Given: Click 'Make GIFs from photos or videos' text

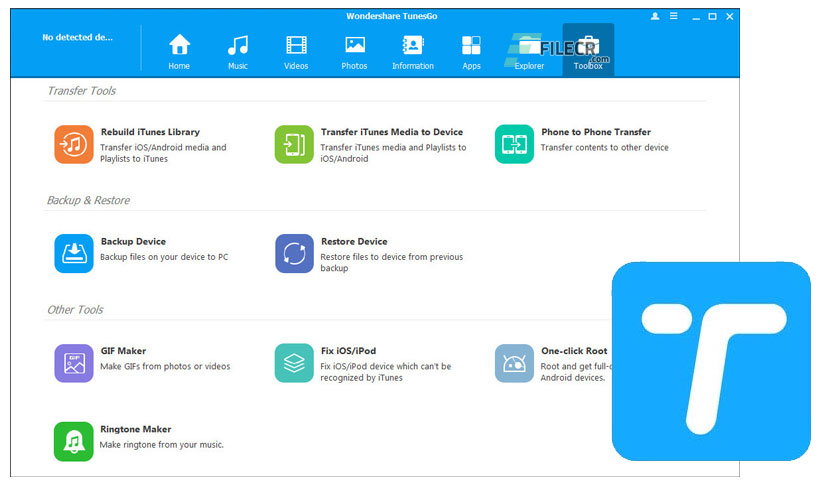Looking at the screenshot, I should click(x=165, y=366).
